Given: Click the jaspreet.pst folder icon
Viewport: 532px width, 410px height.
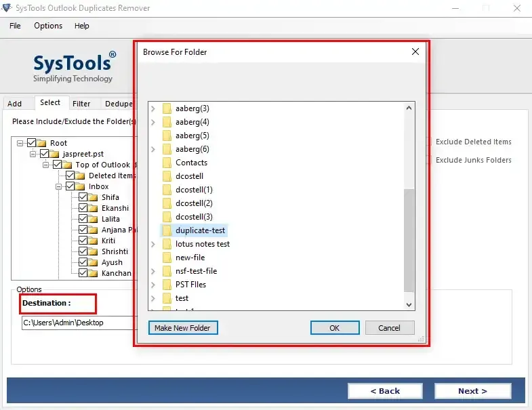Looking at the screenshot, I should click(54, 154).
